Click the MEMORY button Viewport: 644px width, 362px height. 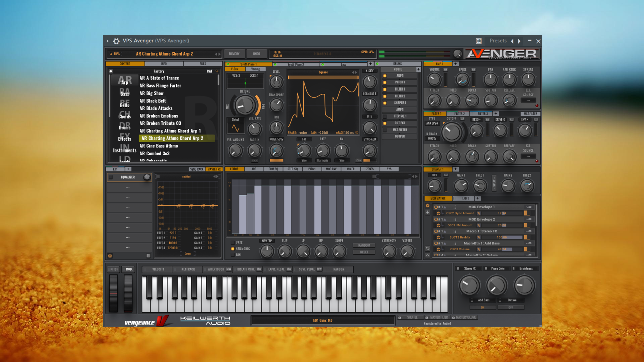click(234, 54)
